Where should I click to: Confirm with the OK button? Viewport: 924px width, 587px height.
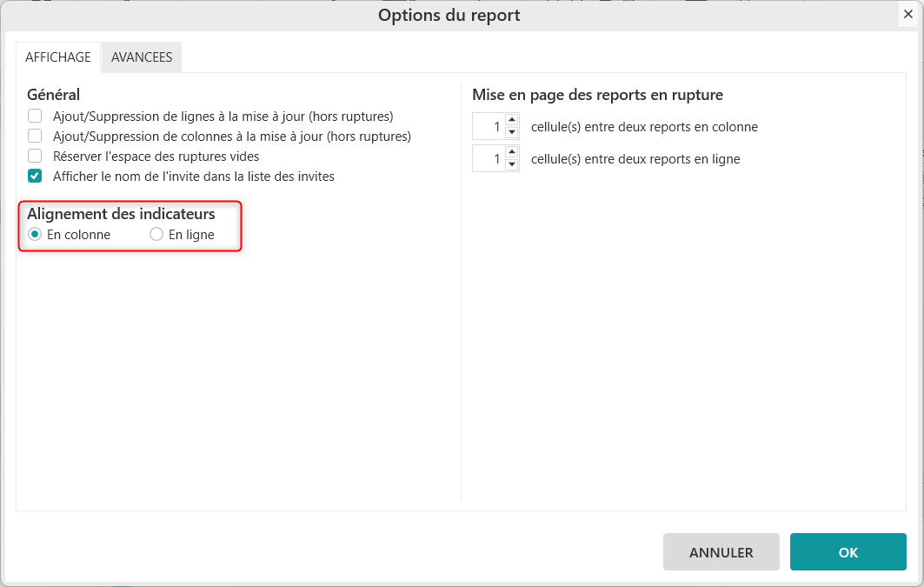(848, 552)
